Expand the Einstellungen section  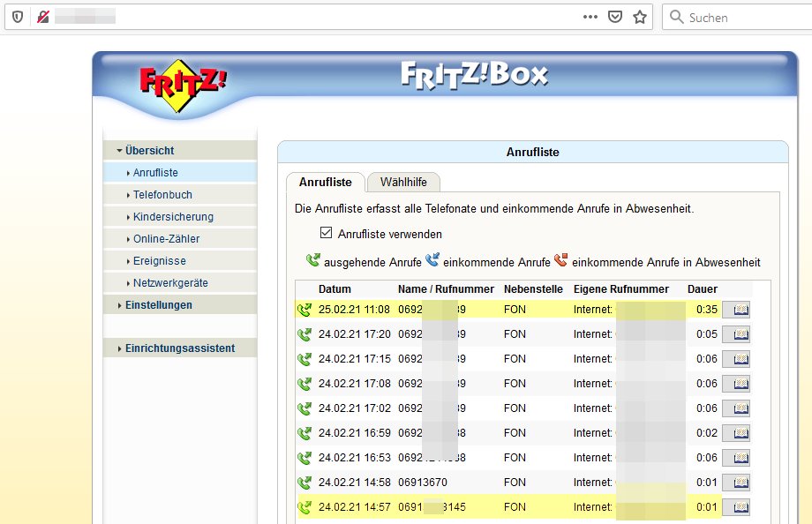point(158,305)
